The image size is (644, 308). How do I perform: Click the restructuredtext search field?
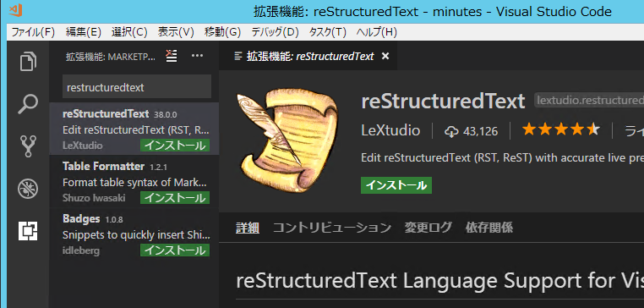tap(137, 87)
